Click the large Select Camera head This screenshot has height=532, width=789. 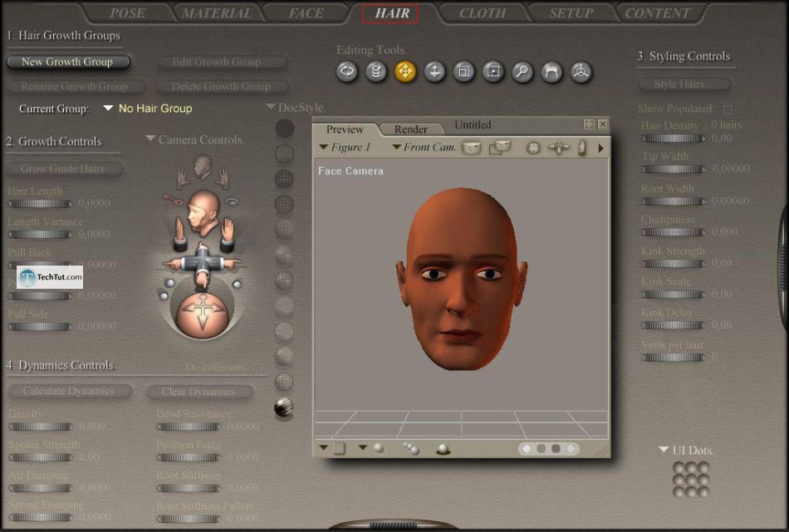[203, 212]
